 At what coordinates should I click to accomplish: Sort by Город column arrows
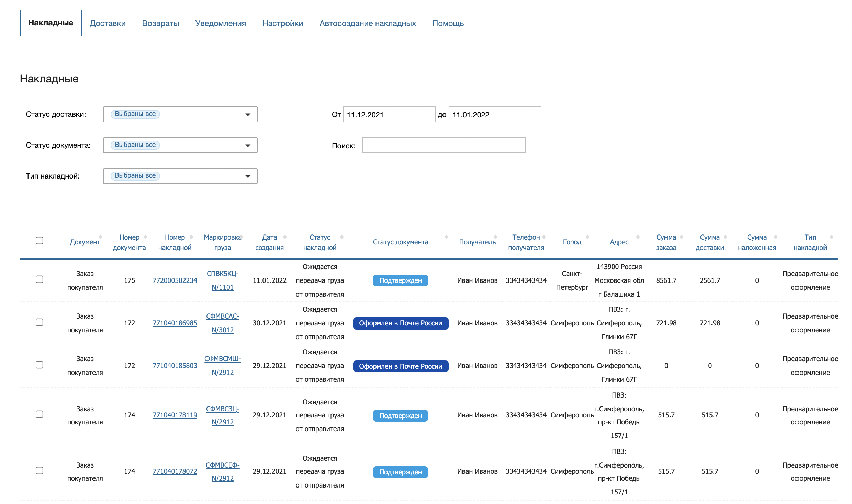click(x=587, y=237)
